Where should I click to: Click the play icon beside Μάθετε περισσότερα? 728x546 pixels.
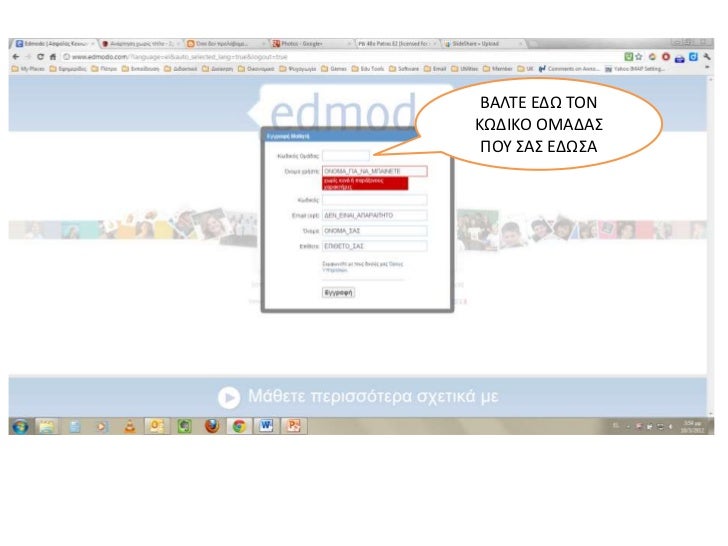[x=229, y=398]
